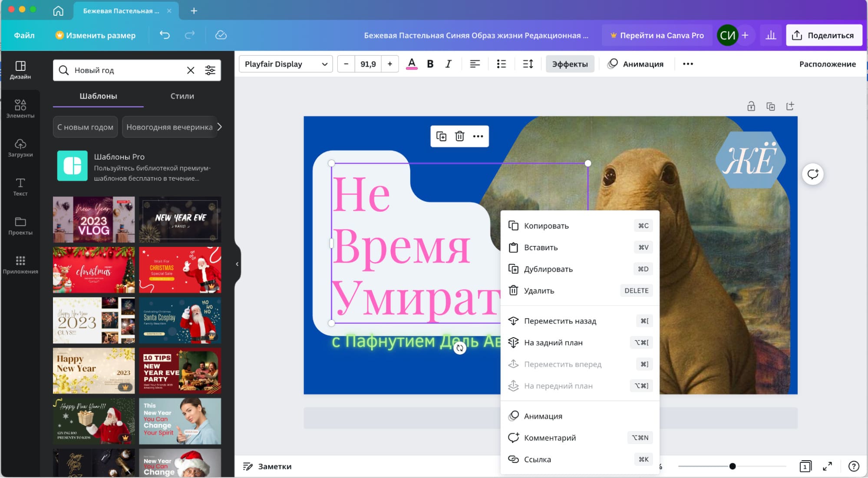Switch to the Шаблоны tab
Screen dimensions: 868x478
pos(98,96)
